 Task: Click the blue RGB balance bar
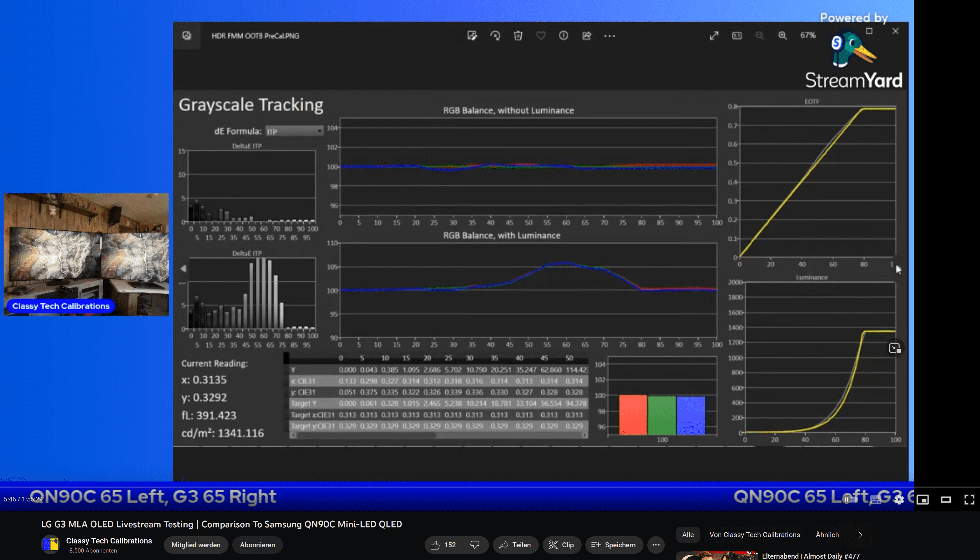point(691,415)
